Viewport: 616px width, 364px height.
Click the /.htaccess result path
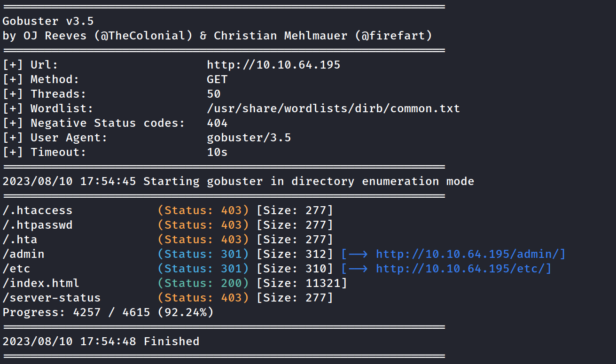click(38, 210)
